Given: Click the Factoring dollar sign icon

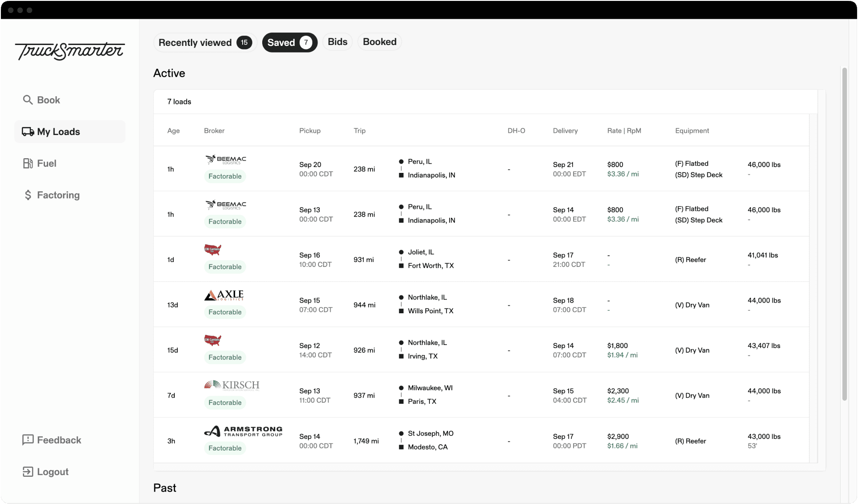Looking at the screenshot, I should [x=28, y=195].
